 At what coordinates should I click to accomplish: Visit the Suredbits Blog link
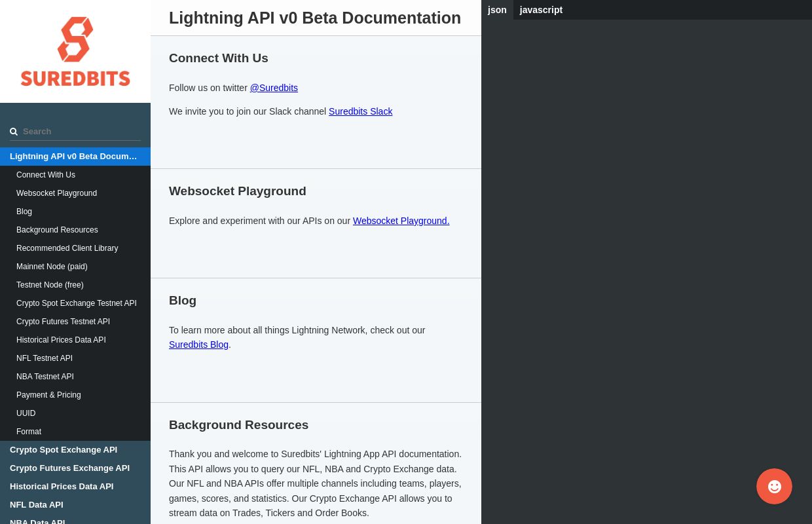(x=198, y=345)
